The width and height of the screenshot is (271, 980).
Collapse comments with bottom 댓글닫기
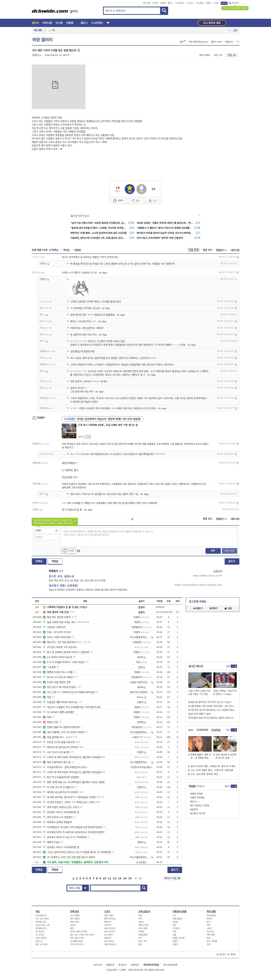(x=221, y=519)
